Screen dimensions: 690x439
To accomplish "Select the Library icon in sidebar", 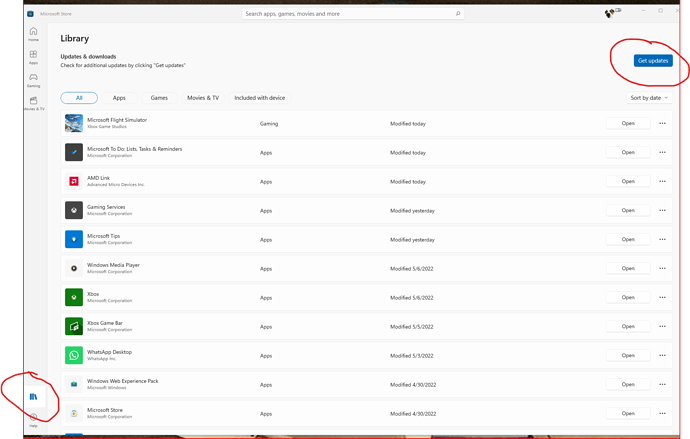I will [x=33, y=397].
